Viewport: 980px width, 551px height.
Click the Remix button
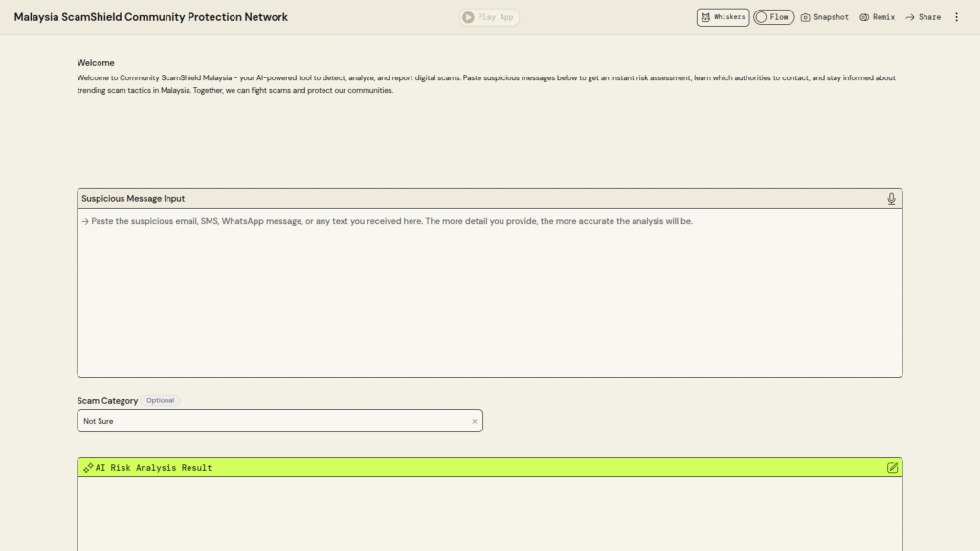tap(877, 17)
